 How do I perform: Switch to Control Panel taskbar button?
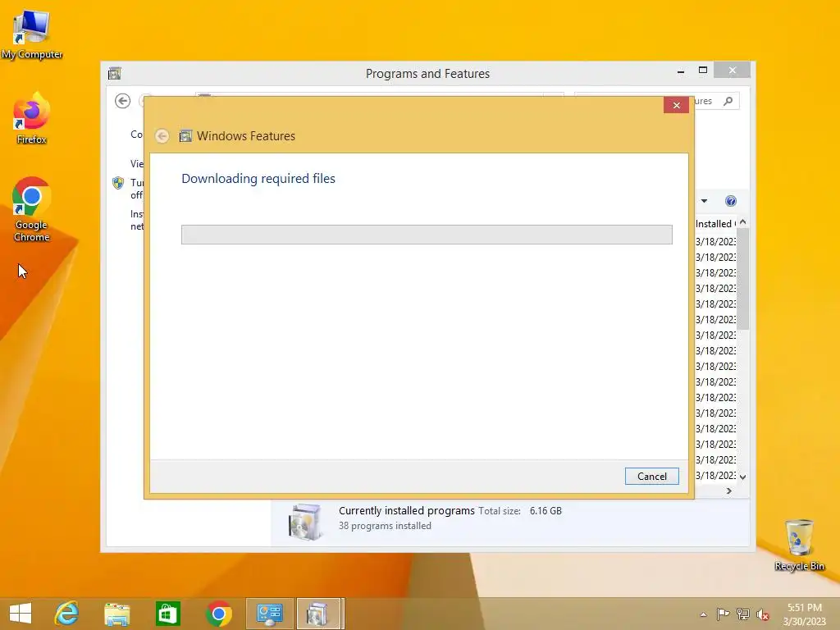[269, 614]
